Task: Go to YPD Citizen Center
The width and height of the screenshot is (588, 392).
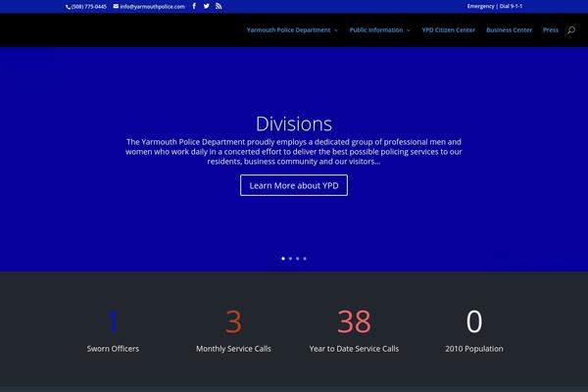Action: [x=449, y=30]
